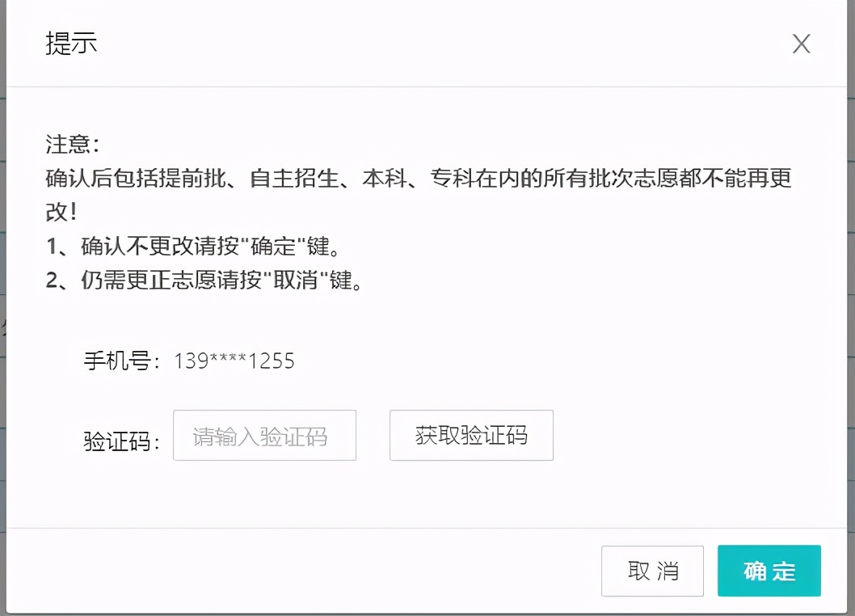855x616 pixels.
Task: Request a code via 获取验证码 button
Action: point(471,436)
